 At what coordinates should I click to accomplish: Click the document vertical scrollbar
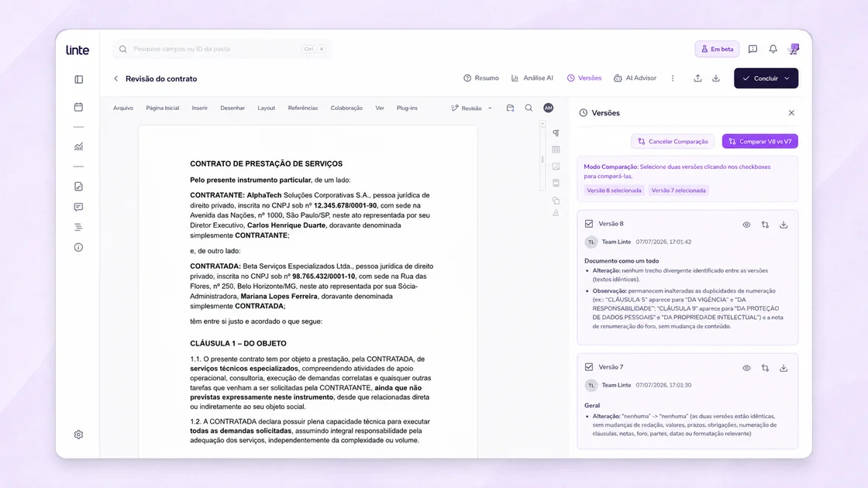(542, 157)
